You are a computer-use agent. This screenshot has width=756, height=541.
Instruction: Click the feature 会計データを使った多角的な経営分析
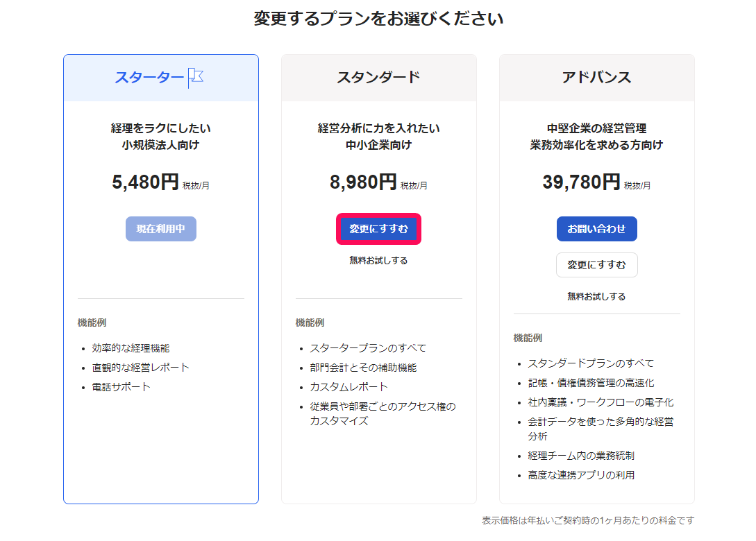pos(600,429)
